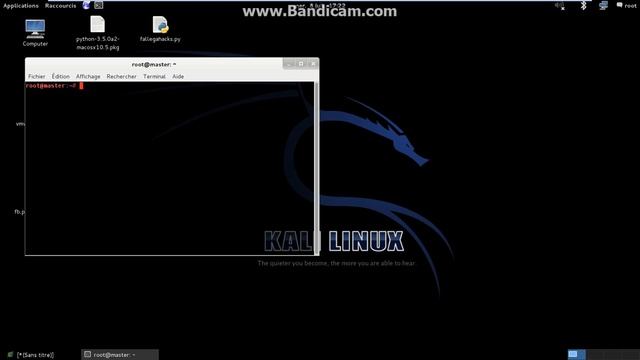This screenshot has height=360, width=640.
Task: Close the root@master terminal window
Action: [313, 64]
